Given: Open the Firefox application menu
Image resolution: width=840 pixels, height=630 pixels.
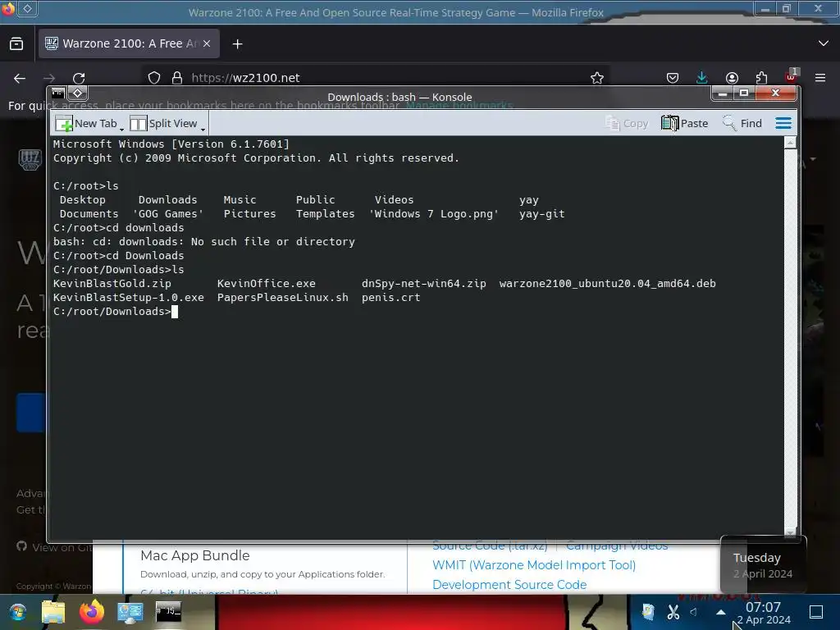Looking at the screenshot, I should pos(820,78).
